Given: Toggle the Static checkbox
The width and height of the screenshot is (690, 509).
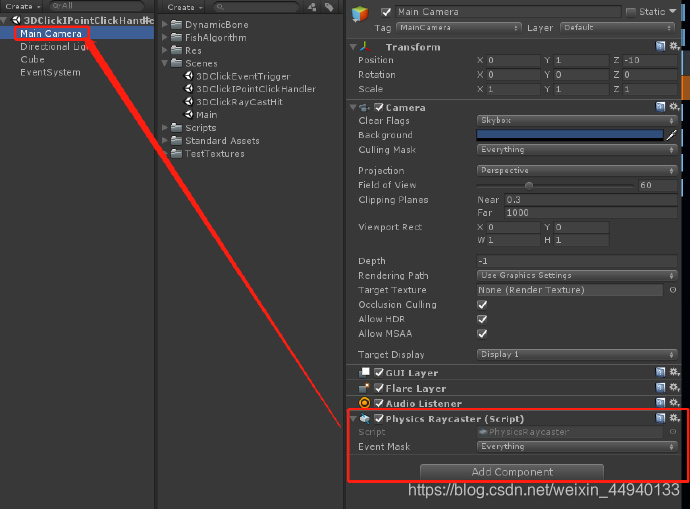Looking at the screenshot, I should pos(631,12).
